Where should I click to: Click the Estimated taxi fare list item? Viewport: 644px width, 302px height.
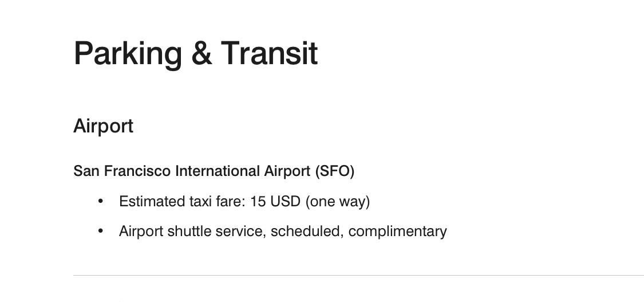point(244,201)
